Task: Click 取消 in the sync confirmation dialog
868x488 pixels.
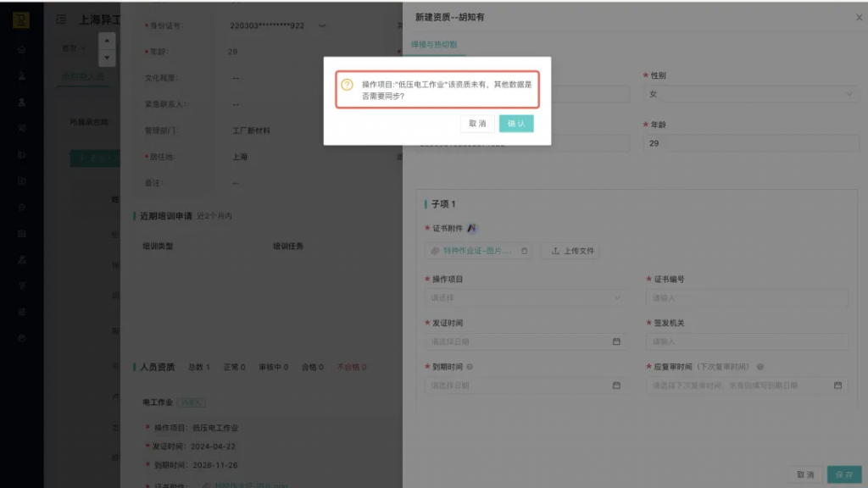Action: point(477,124)
